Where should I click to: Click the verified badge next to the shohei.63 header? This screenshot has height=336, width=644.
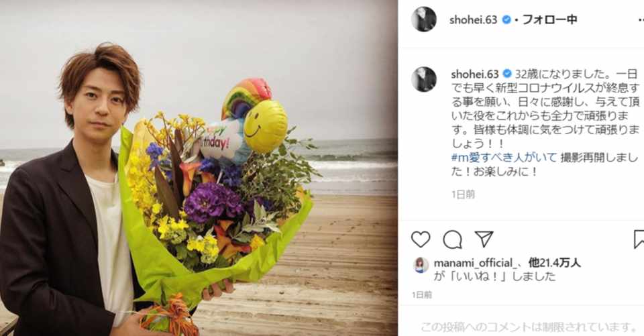click(x=506, y=19)
